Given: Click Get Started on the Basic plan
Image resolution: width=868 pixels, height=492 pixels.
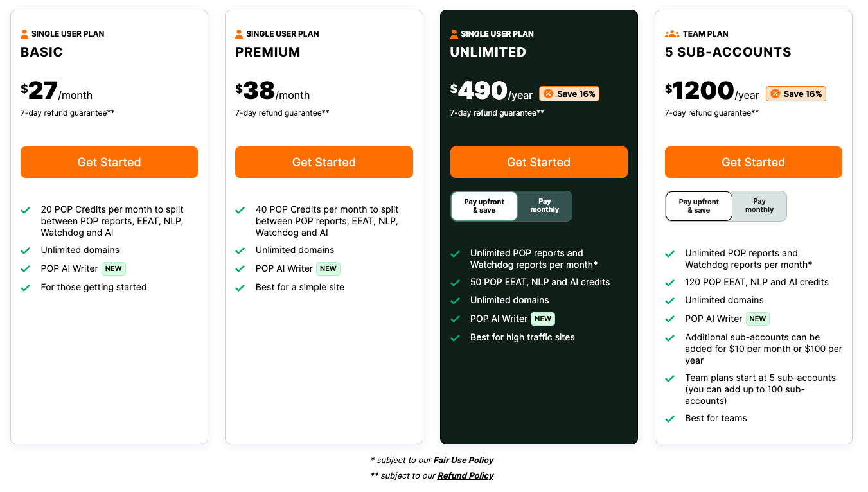Looking at the screenshot, I should [x=109, y=162].
